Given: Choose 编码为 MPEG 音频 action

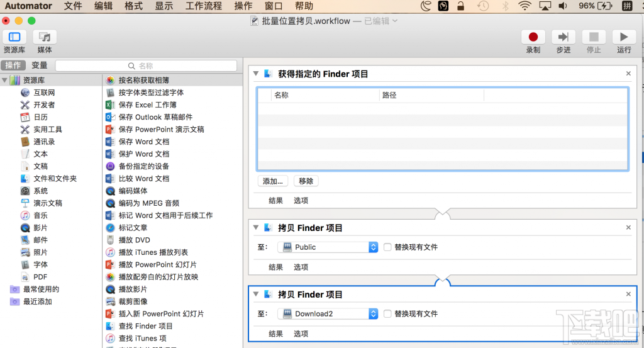Looking at the screenshot, I should 148,203.
